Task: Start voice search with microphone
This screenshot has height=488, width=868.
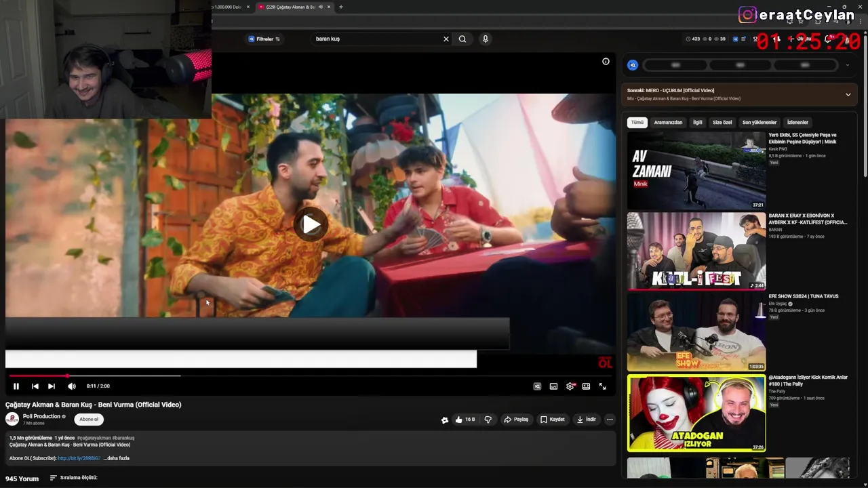Action: coord(485,39)
